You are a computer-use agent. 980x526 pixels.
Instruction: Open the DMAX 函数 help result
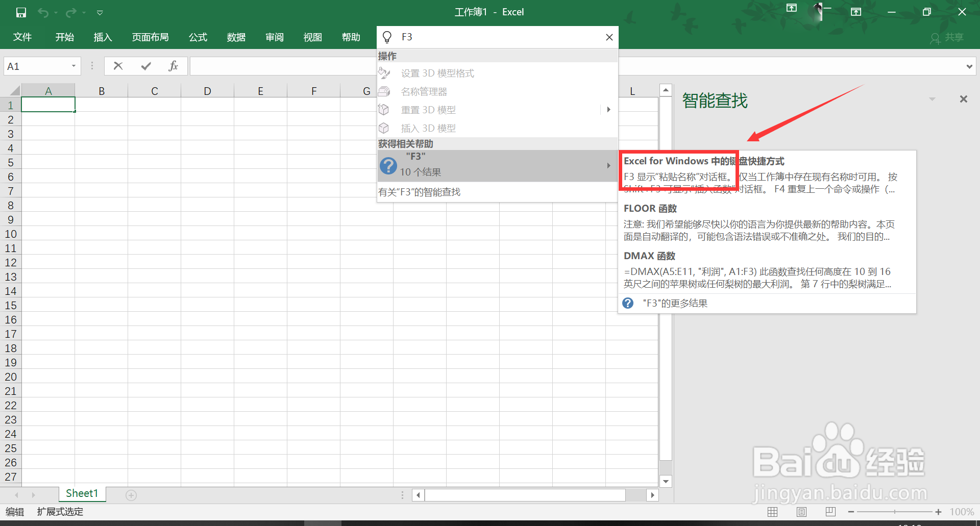(x=767, y=270)
